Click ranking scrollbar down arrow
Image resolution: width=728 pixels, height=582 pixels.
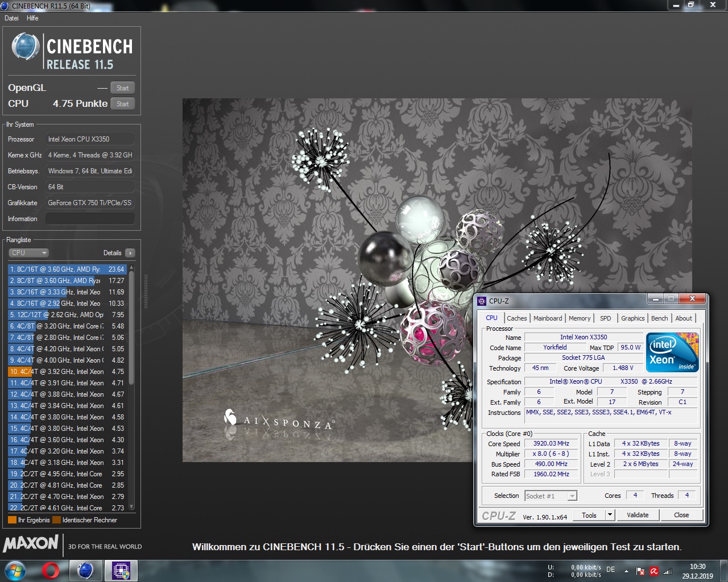131,506
